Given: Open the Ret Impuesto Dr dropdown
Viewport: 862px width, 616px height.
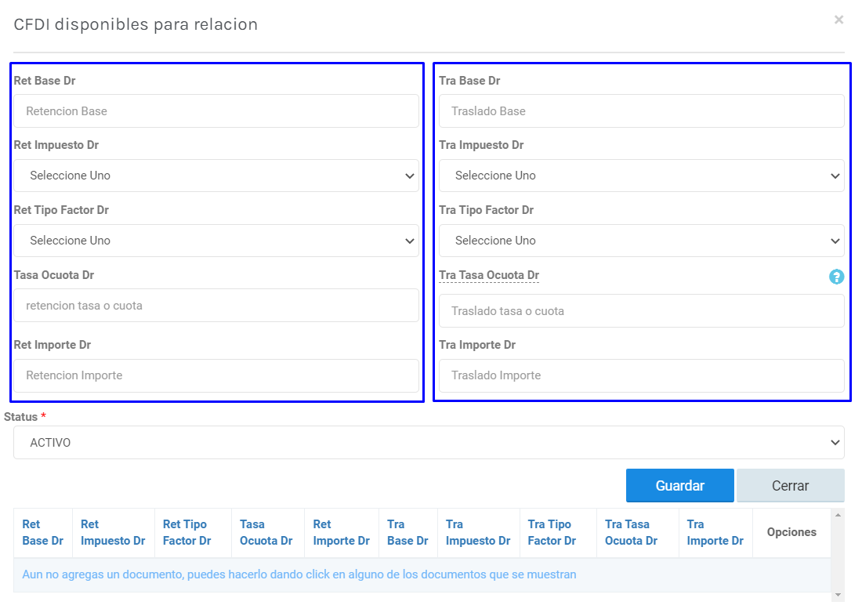Looking at the screenshot, I should point(216,176).
